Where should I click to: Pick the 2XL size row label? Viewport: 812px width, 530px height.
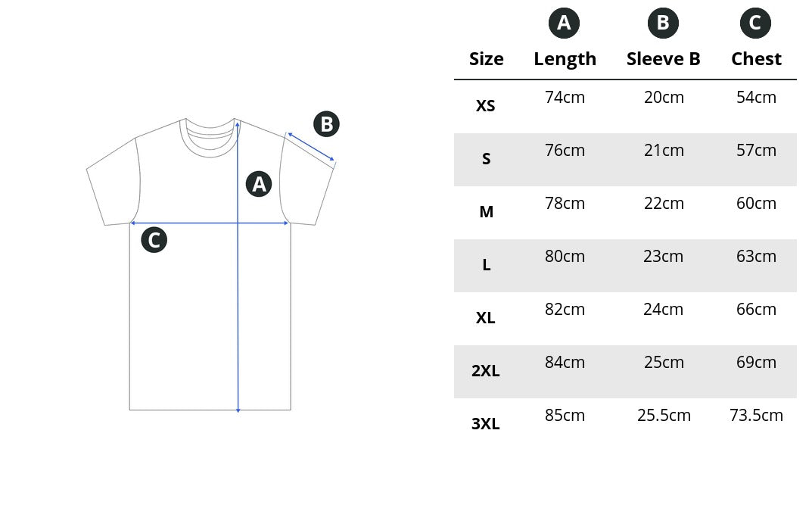486,371
